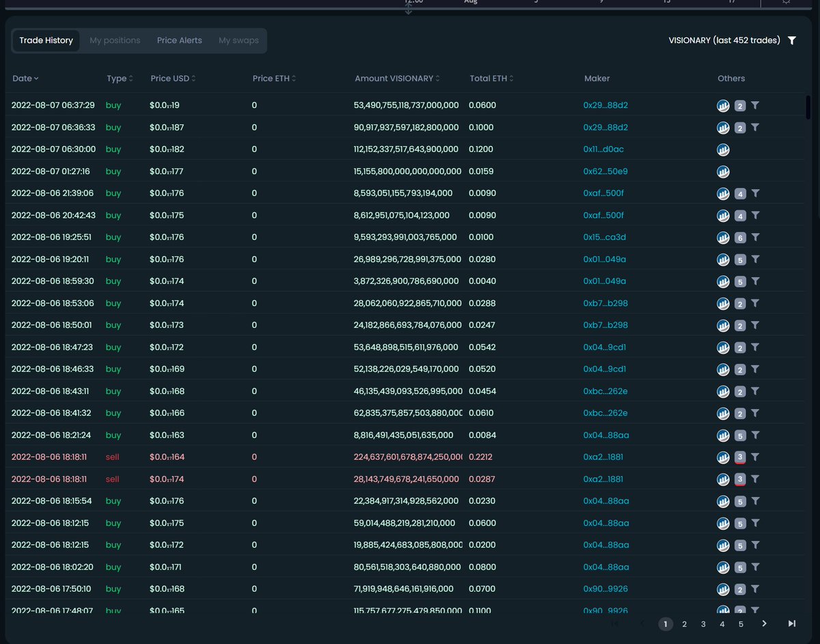Sort the table by the Date column
This screenshot has height=644, width=820.
click(25, 79)
